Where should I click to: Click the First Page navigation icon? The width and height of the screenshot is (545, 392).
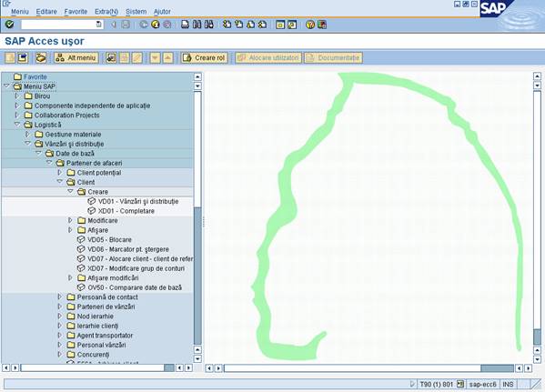coord(227,25)
